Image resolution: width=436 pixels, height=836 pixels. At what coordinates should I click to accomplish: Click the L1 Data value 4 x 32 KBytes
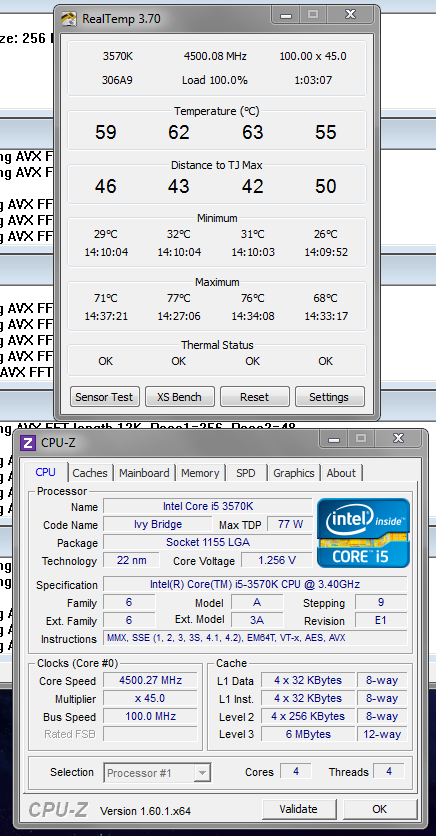[x=308, y=680]
